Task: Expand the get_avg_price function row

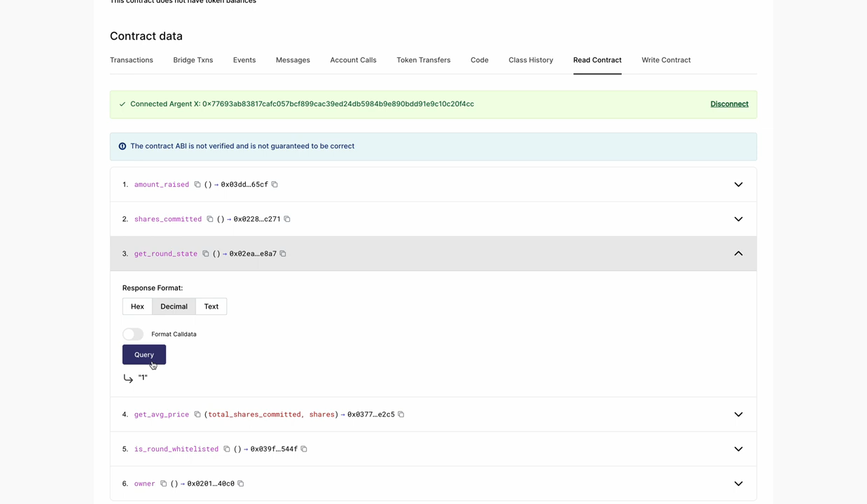Action: point(738,414)
